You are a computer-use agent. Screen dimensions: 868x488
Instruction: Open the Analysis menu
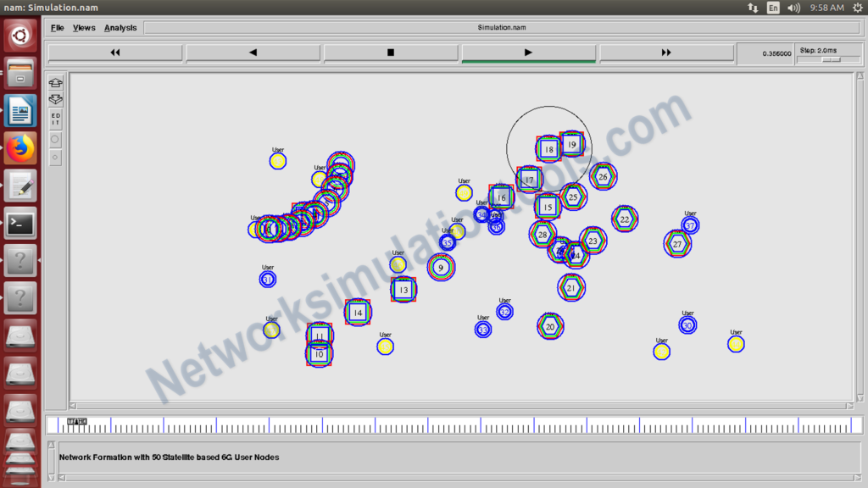[120, 27]
